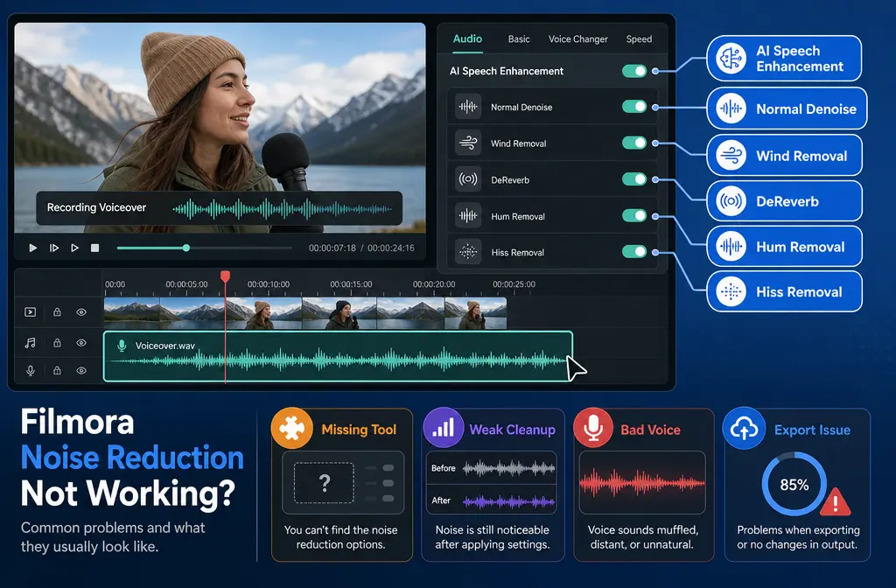Image resolution: width=896 pixels, height=588 pixels.
Task: Click the orange Missing Tool puzzle icon
Action: tap(292, 428)
